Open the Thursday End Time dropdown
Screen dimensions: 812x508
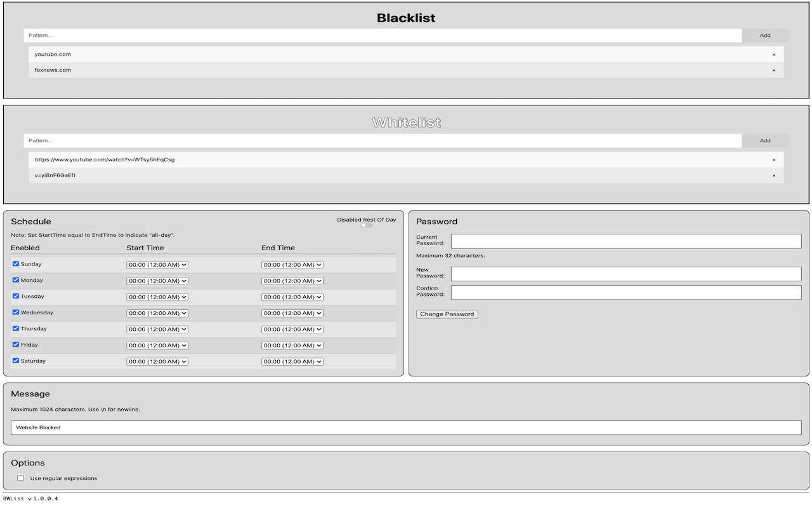pyautogui.click(x=292, y=329)
